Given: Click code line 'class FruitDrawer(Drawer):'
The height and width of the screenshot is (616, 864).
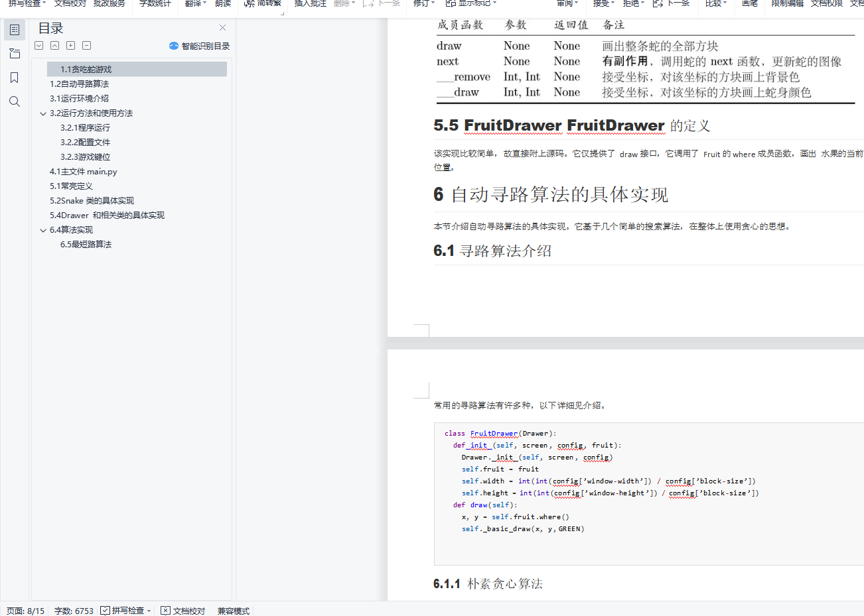Looking at the screenshot, I should pos(500,434).
